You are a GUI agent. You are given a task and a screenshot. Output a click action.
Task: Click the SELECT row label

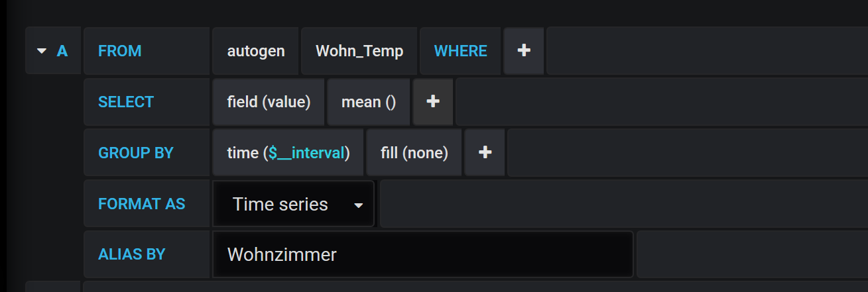point(126,102)
